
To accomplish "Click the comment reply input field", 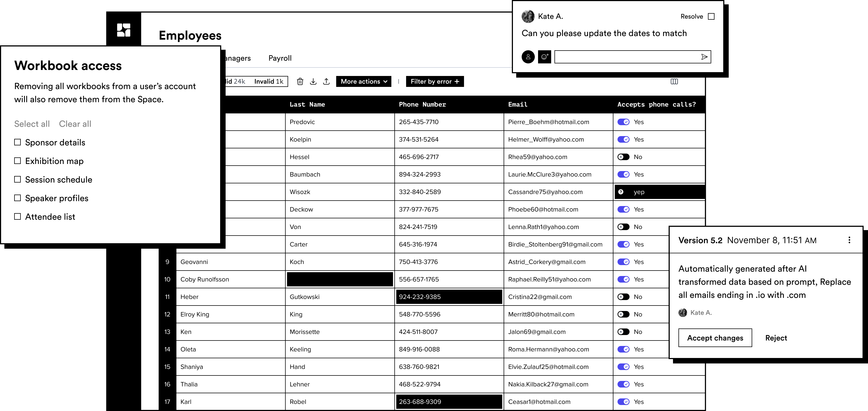I will pyautogui.click(x=633, y=57).
